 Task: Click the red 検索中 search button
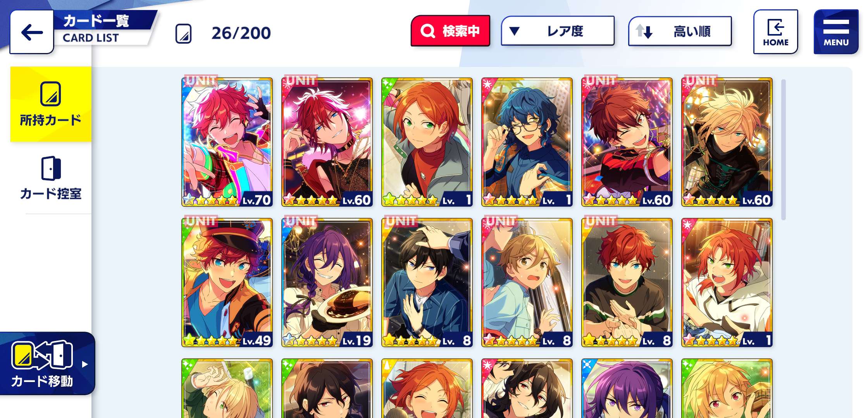(450, 31)
